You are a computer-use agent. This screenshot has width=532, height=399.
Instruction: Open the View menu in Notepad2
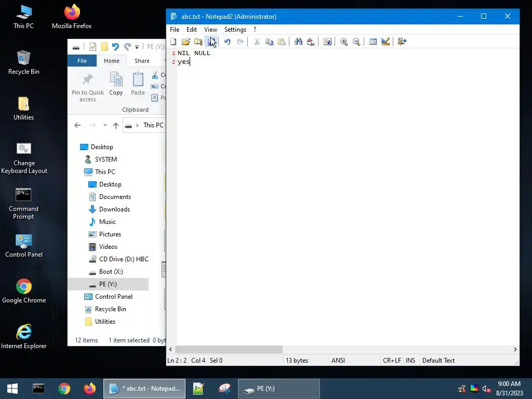(210, 30)
